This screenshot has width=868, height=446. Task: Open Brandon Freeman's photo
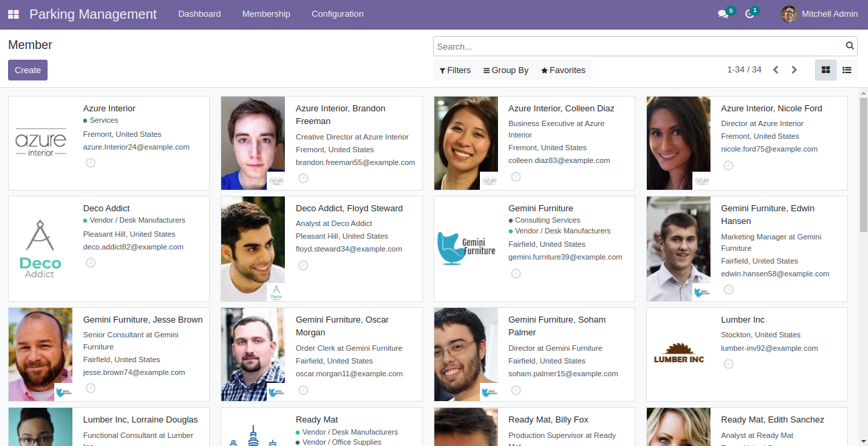pos(253,143)
